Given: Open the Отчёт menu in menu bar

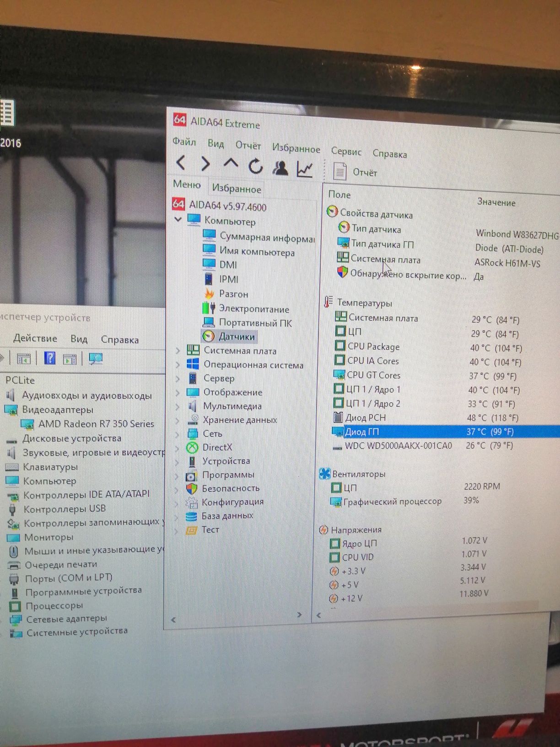Looking at the screenshot, I should (248, 146).
